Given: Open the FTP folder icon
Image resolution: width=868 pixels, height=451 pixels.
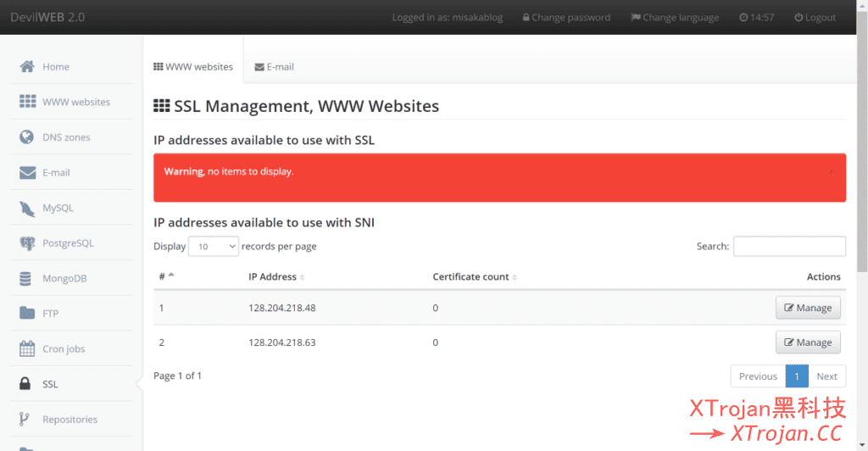Looking at the screenshot, I should (x=27, y=314).
